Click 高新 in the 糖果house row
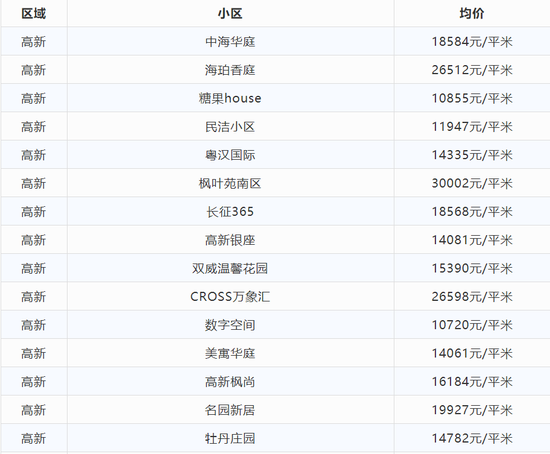The image size is (550, 454). 34,98
